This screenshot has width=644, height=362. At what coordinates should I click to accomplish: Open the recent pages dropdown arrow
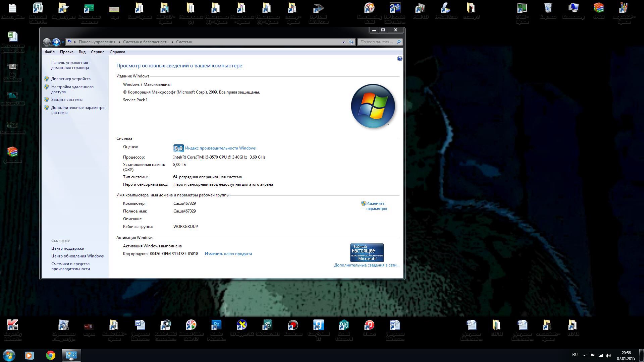click(x=63, y=42)
